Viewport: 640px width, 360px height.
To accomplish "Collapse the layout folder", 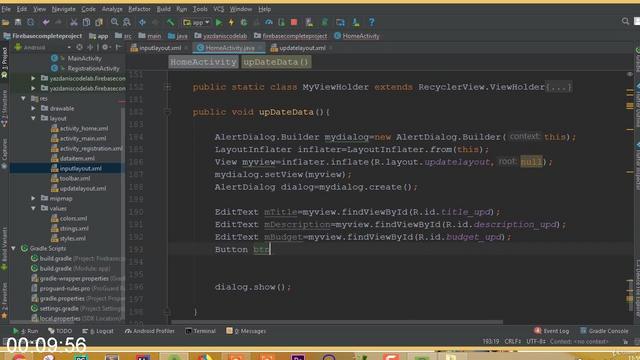I will click(x=33, y=118).
